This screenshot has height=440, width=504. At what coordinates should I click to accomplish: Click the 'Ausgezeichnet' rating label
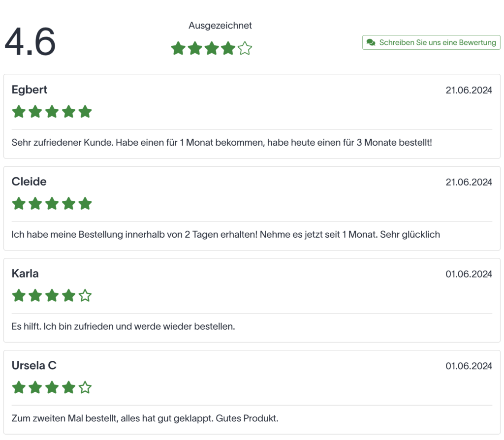220,26
